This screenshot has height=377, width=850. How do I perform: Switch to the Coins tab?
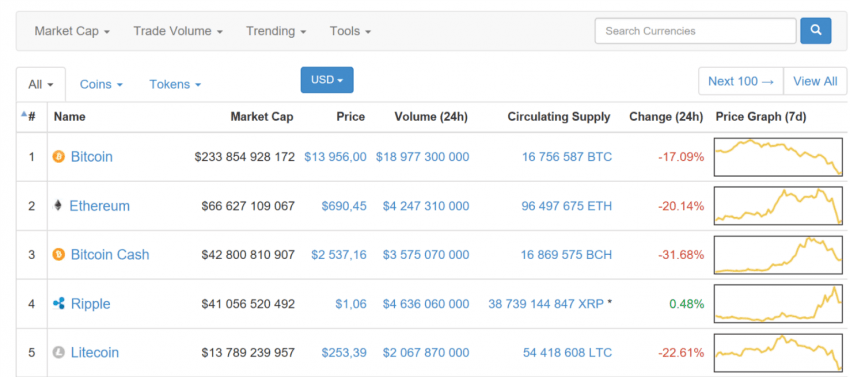(101, 85)
